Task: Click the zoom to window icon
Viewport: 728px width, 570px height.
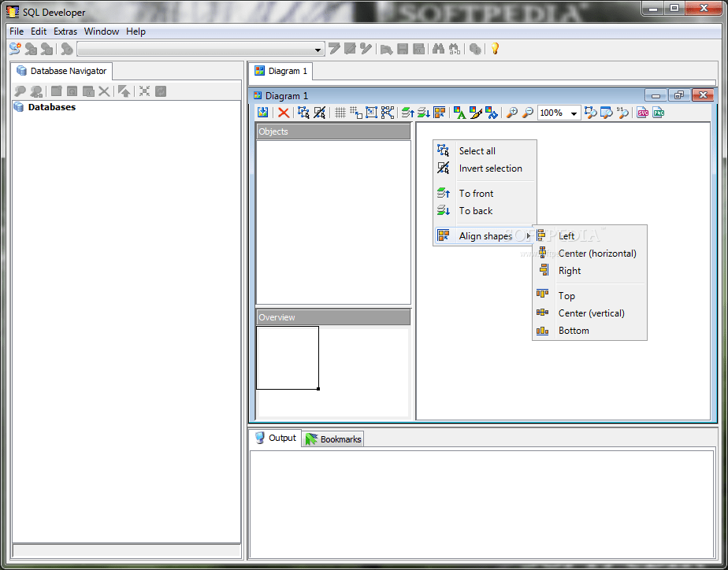Action: pyautogui.click(x=607, y=113)
